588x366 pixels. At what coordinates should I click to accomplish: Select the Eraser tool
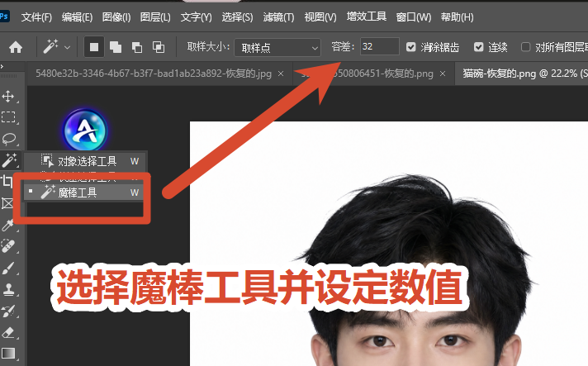(x=8, y=333)
